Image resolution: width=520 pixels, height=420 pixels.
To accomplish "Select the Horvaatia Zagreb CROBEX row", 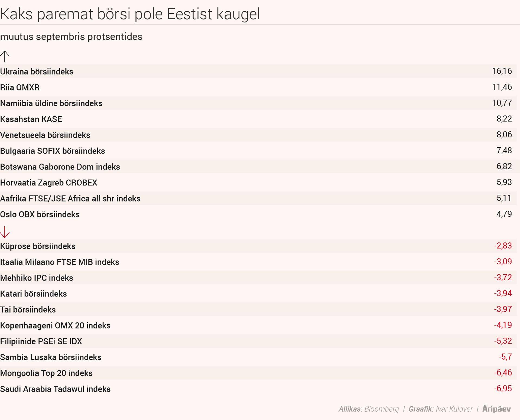I will coord(48,183).
